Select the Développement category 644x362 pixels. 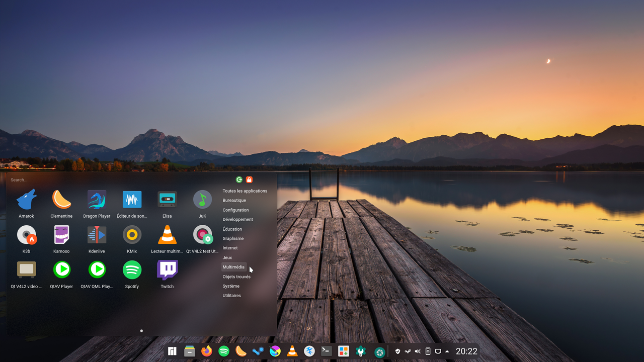click(237, 220)
